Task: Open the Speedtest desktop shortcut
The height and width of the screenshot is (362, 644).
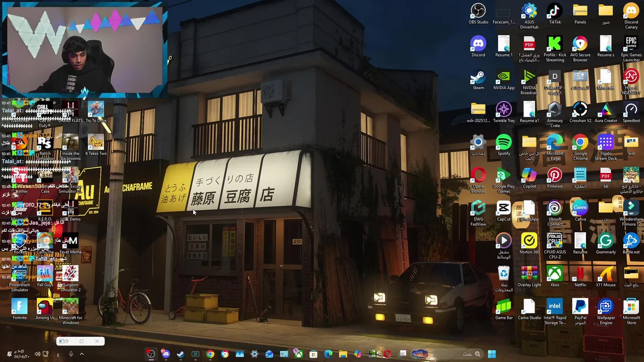Action: point(631,113)
